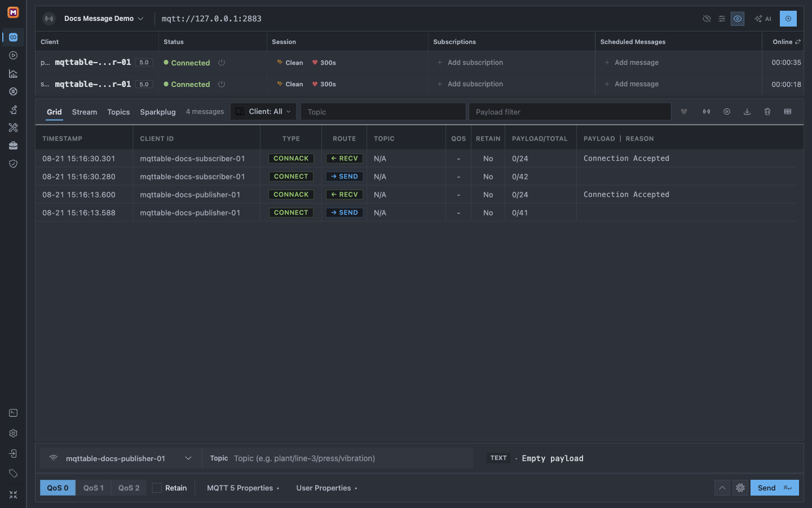Click the broadcast icon beside Docs Message Demo

[50, 19]
